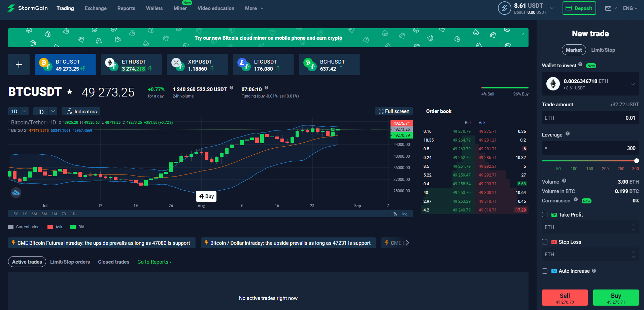The image size is (644, 310).
Task: Click the lightning icon on the CME Bitcoin Futures news
Action: tap(13, 243)
